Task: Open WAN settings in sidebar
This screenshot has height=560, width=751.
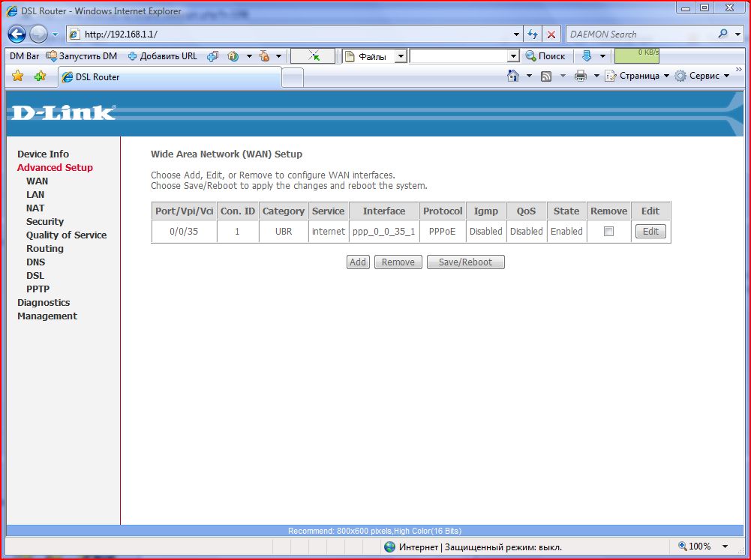Action: pos(38,181)
